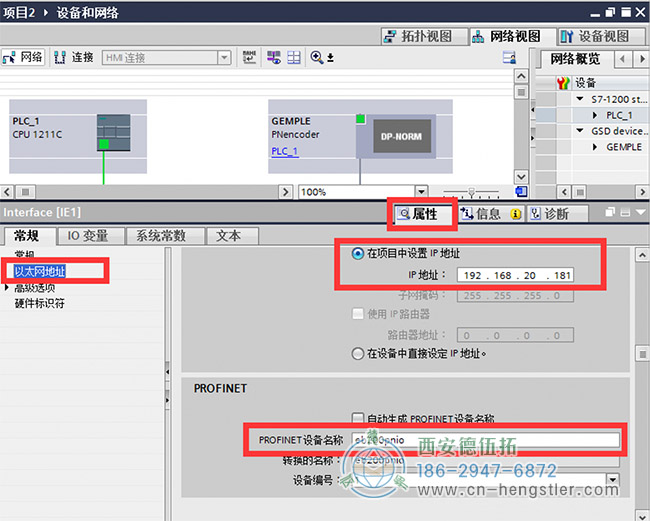Click the magnifier zoom selection icon

click(x=317, y=57)
